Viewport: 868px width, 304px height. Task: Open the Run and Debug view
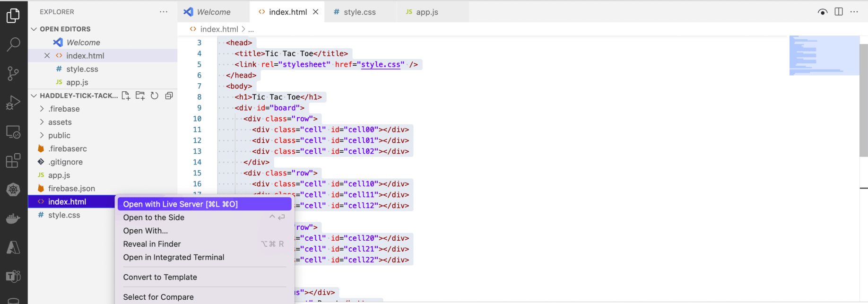pyautogui.click(x=13, y=103)
